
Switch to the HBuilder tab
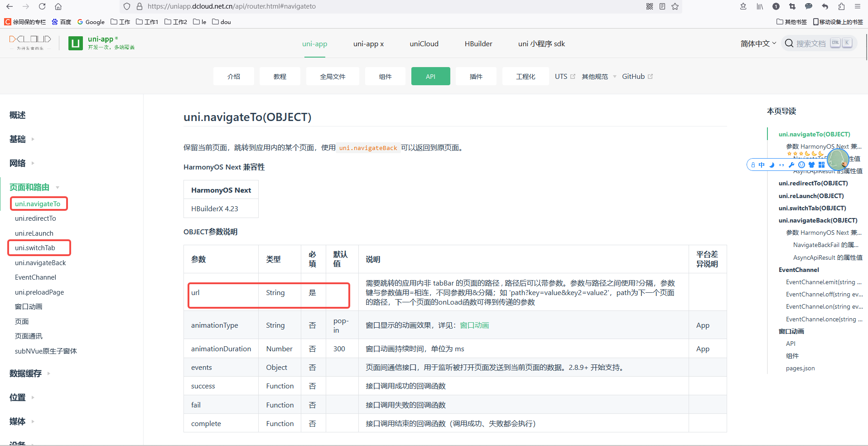[478, 44]
